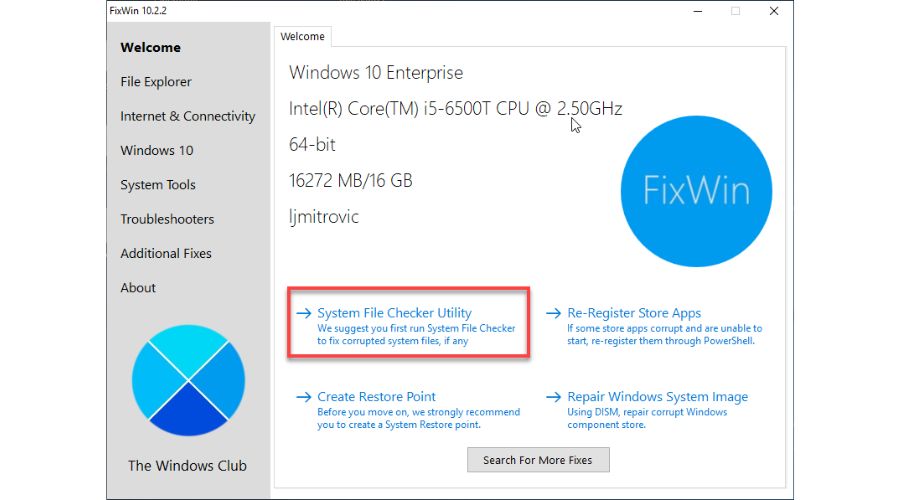Select the Windows 10 sidebar item
Viewport: 900px width, 500px height.
point(157,150)
